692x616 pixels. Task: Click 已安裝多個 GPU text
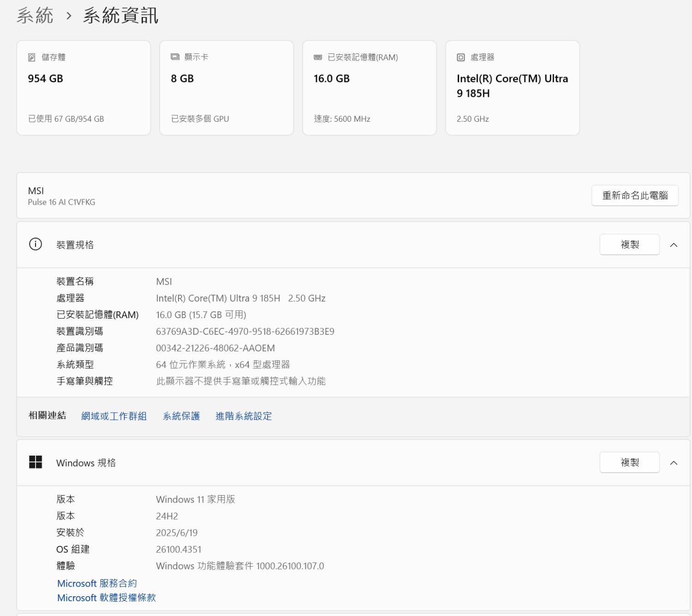click(x=200, y=119)
